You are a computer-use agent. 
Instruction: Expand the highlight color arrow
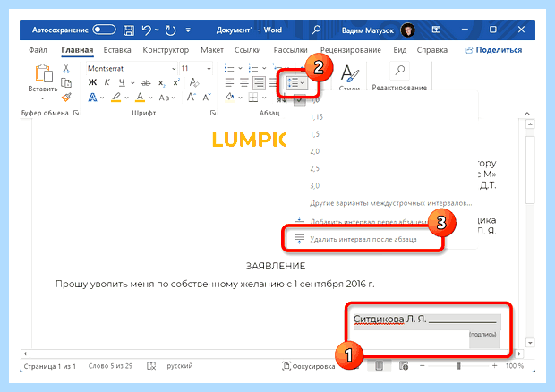(x=127, y=98)
